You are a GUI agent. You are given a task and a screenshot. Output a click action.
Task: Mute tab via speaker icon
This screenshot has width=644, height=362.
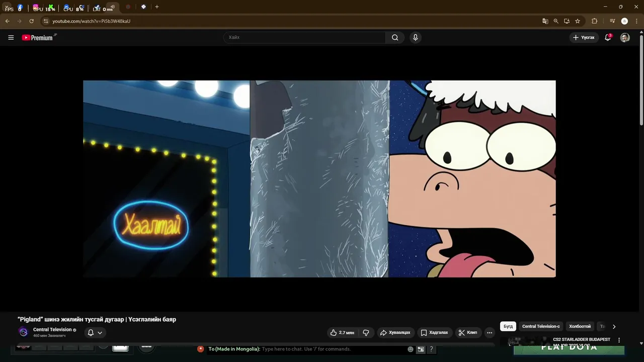[x=112, y=7]
